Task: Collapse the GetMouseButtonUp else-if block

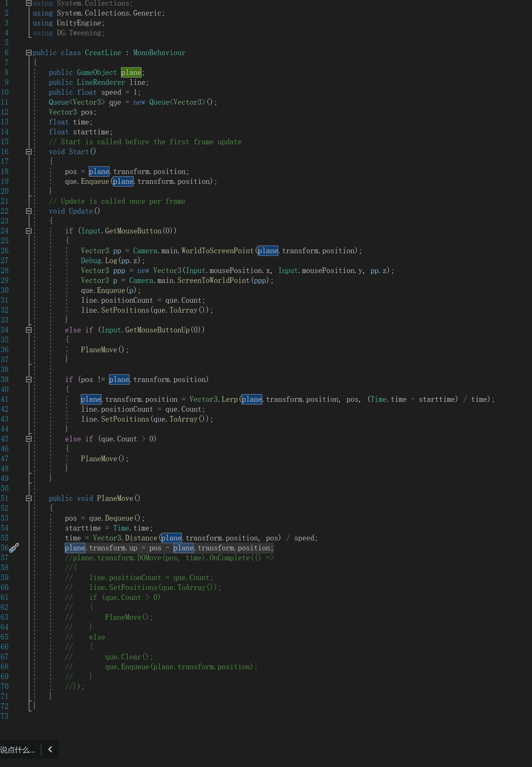Action: click(x=29, y=330)
